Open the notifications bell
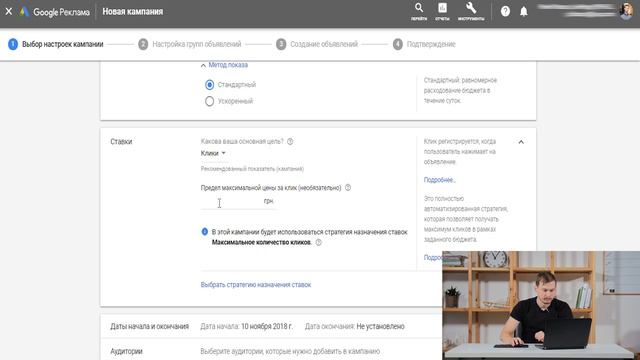 click(524, 11)
